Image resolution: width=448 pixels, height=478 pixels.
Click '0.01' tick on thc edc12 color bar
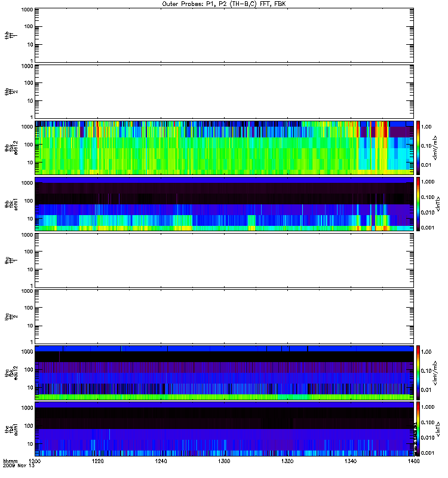(x=426, y=390)
